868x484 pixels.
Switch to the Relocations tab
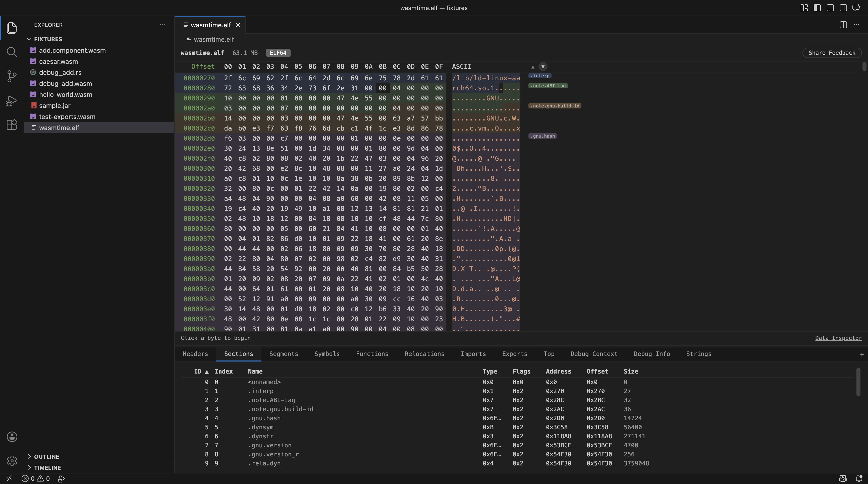click(424, 354)
